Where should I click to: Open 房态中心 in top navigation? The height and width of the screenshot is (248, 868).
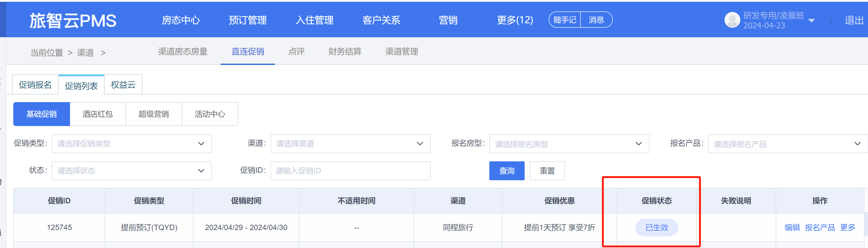181,20
